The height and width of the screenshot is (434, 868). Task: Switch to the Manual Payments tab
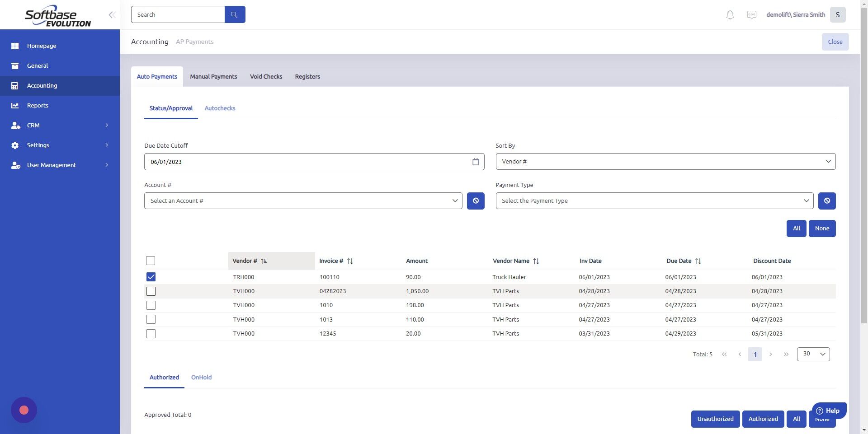pyautogui.click(x=213, y=76)
